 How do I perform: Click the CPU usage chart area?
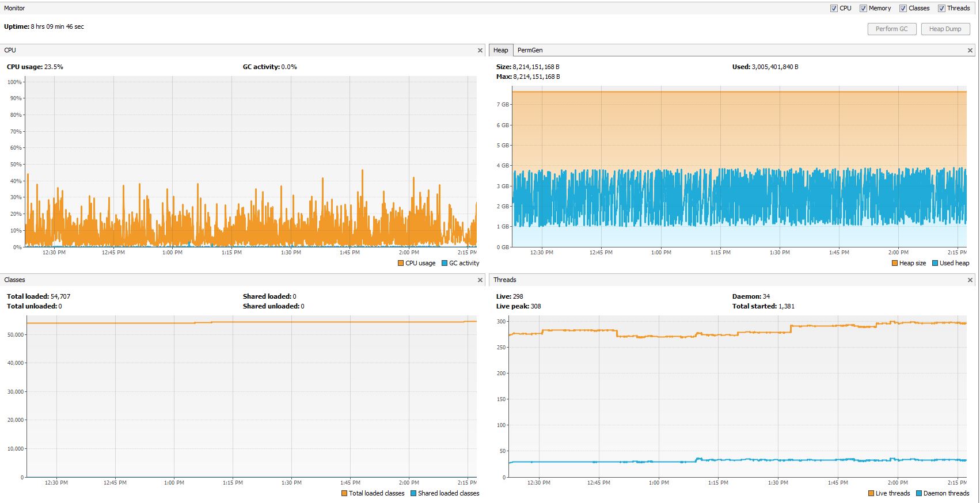251,162
